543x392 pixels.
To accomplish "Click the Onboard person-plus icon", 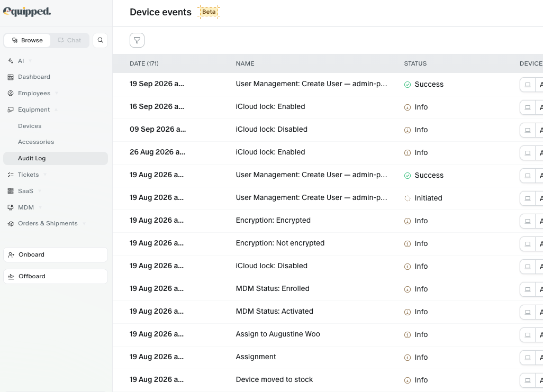I will pyautogui.click(x=11, y=255).
